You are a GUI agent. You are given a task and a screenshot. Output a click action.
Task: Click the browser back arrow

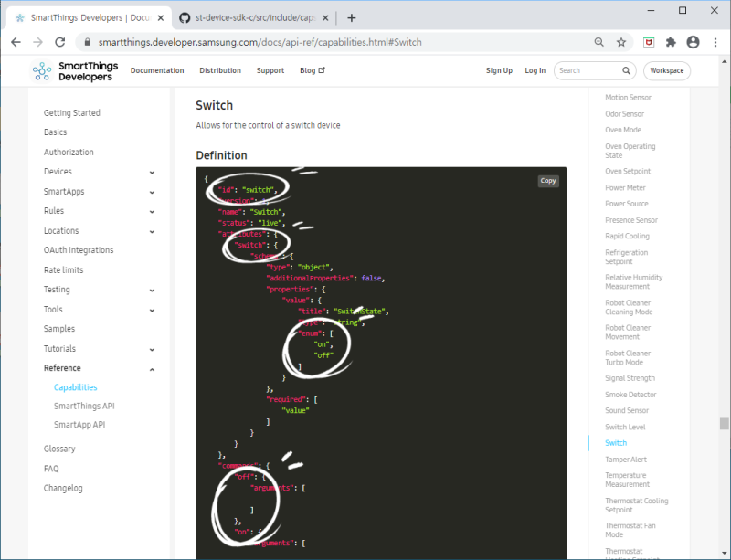(16, 42)
